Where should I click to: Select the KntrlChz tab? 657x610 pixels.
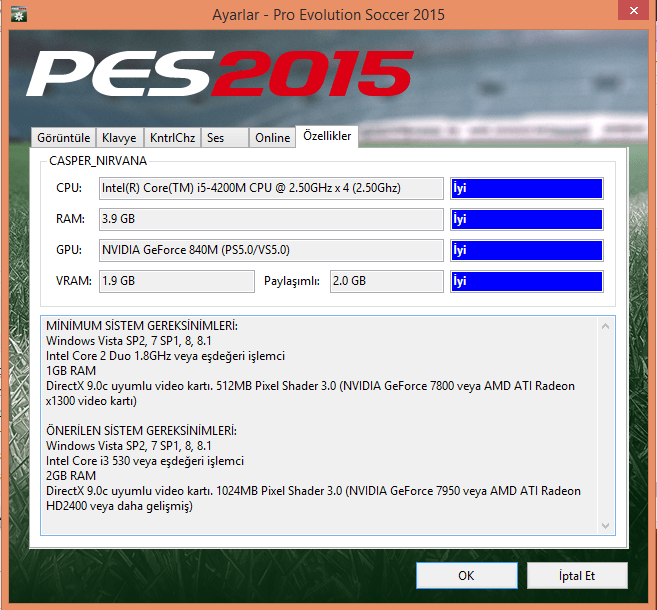click(x=173, y=137)
